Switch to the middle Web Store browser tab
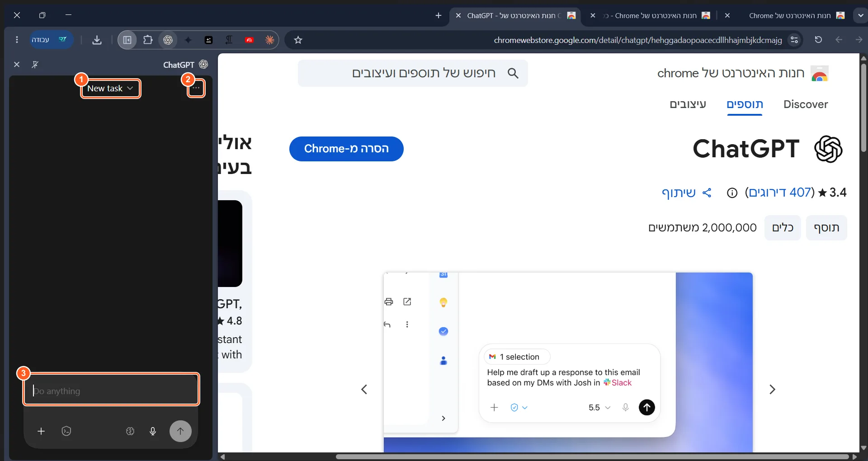 click(651, 16)
